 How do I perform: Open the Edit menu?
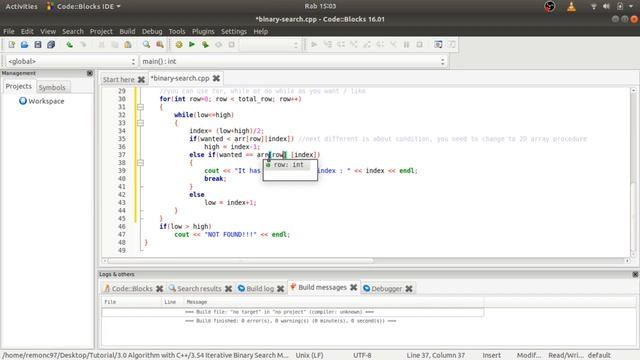[x=27, y=31]
